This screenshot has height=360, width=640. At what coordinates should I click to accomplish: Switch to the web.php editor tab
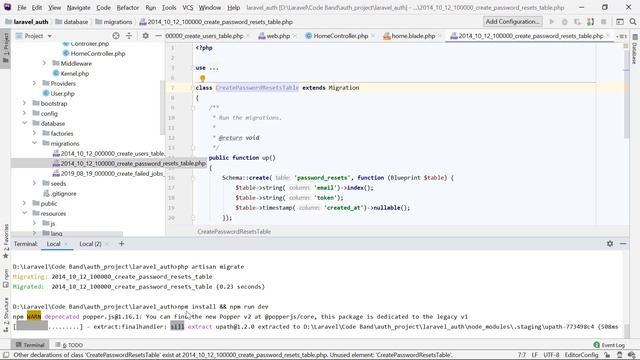pyautogui.click(x=278, y=36)
